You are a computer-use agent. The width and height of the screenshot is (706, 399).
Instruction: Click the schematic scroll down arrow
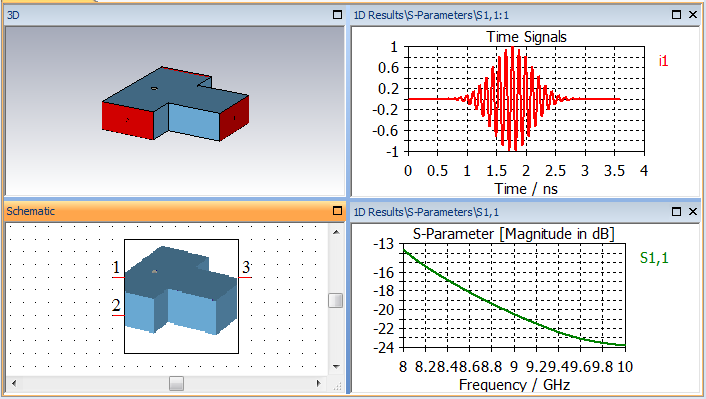336,367
